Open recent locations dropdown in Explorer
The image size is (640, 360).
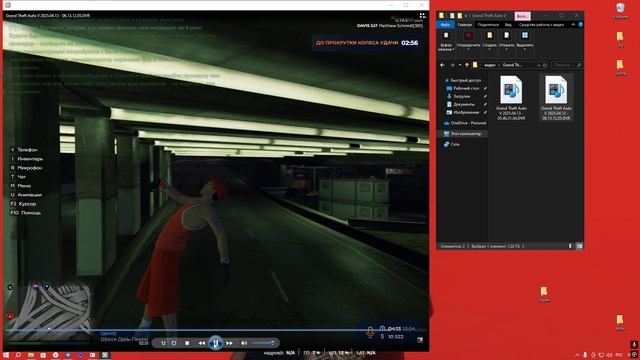460,65
